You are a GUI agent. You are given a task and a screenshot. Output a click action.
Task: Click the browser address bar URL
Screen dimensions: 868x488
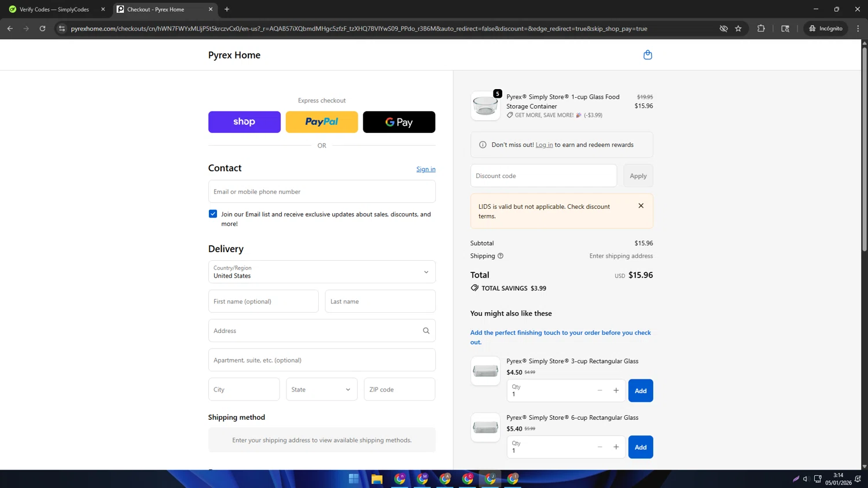tap(359, 28)
